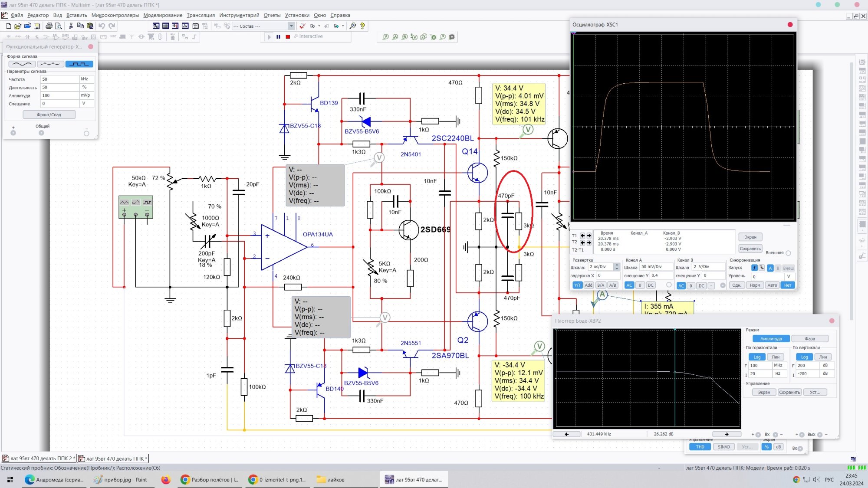The width and height of the screenshot is (868, 488).
Task: Open the Состав in-use list dropdown
Action: (291, 26)
